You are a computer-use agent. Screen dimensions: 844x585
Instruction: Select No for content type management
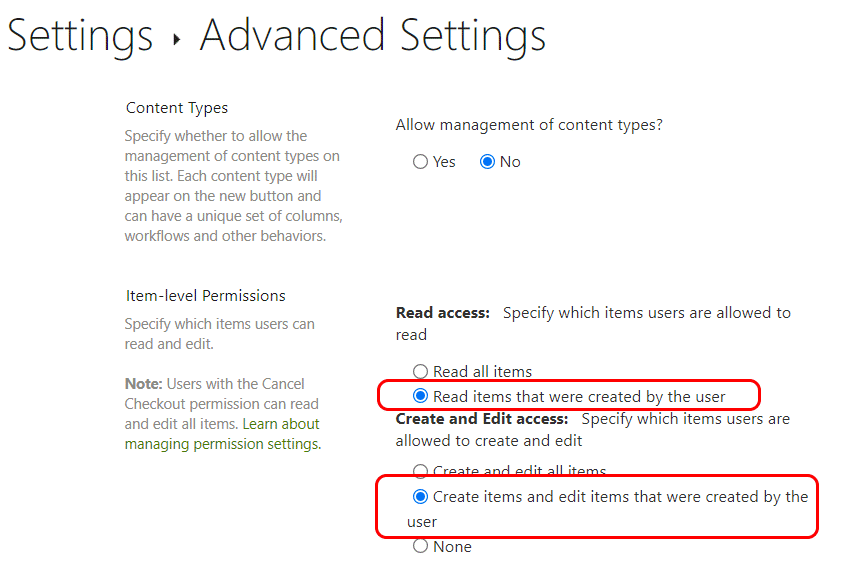pyautogui.click(x=488, y=162)
